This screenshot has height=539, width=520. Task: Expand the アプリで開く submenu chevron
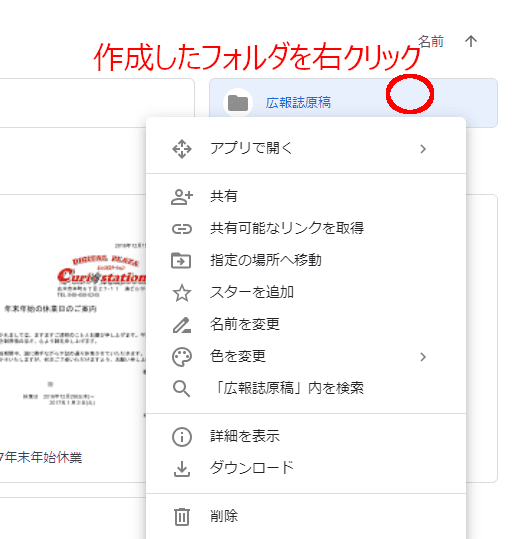(423, 149)
